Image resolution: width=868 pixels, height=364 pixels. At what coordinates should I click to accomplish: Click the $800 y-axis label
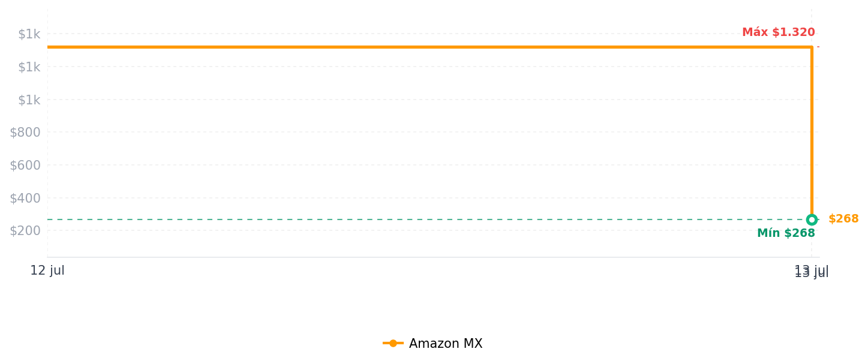tap(25, 133)
